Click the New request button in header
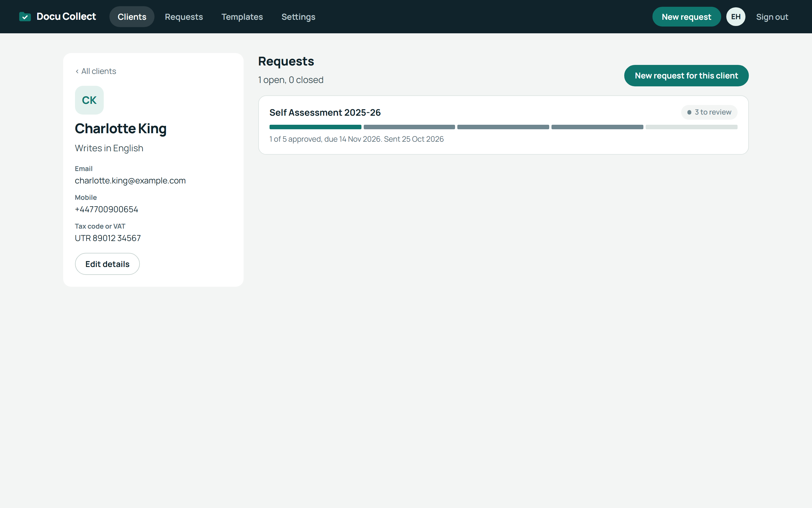The image size is (812, 508). pyautogui.click(x=686, y=17)
